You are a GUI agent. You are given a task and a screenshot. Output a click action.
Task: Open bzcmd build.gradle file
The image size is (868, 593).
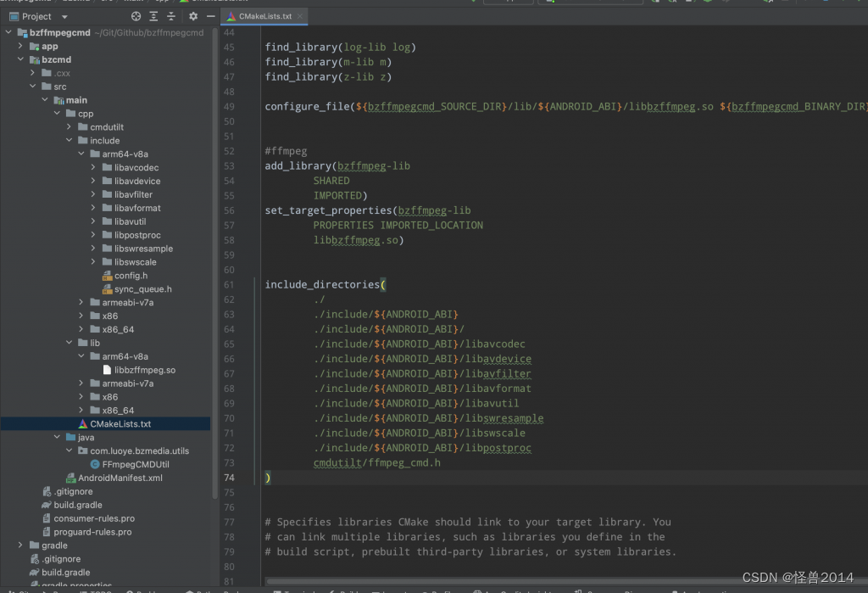point(77,505)
